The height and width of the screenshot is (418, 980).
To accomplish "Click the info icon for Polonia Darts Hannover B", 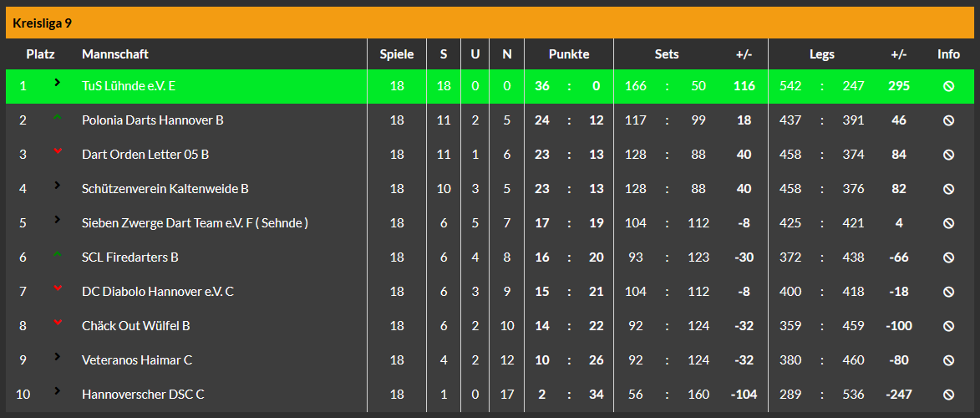I will (948, 120).
